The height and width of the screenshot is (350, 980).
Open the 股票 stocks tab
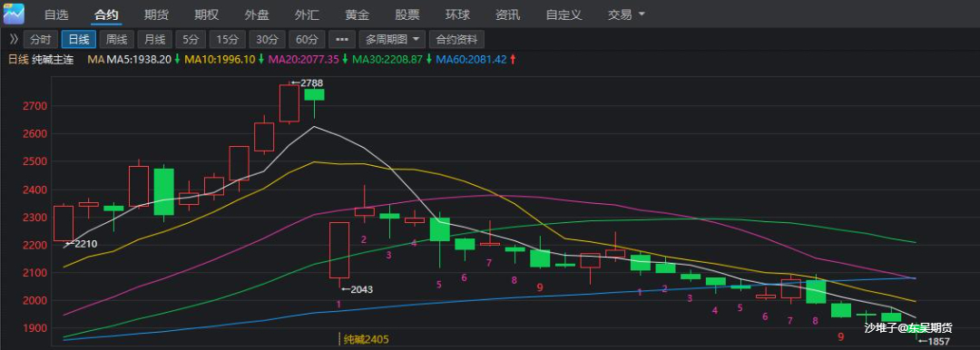407,15
